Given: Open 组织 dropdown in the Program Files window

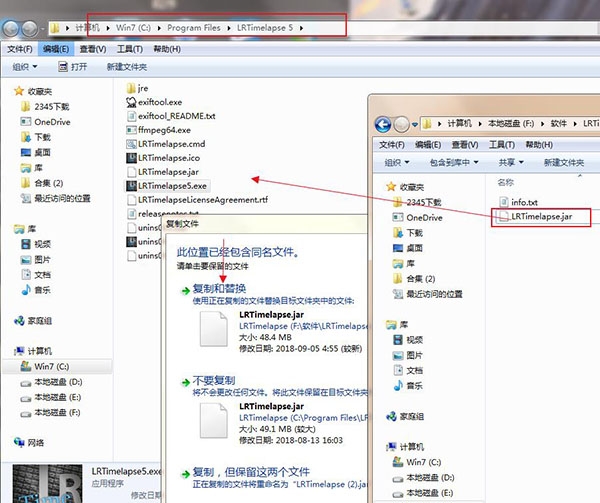Looking at the screenshot, I should coord(25,67).
